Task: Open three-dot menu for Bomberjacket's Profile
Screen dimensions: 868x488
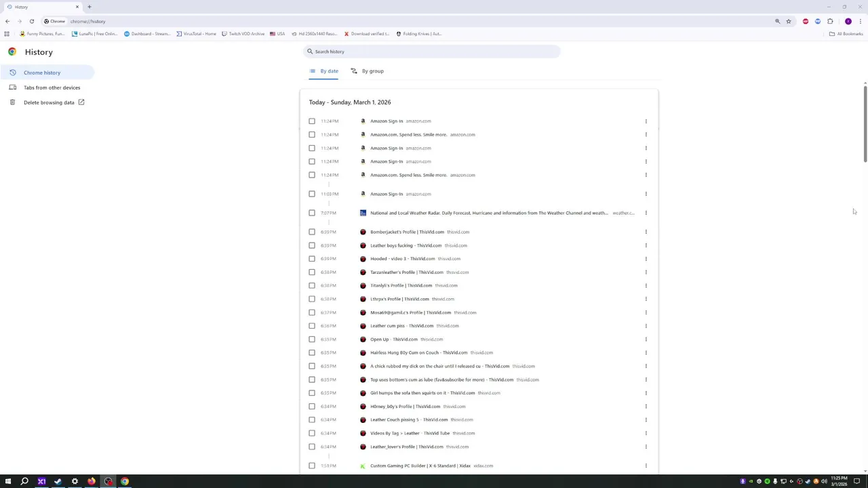Action: pos(646,232)
